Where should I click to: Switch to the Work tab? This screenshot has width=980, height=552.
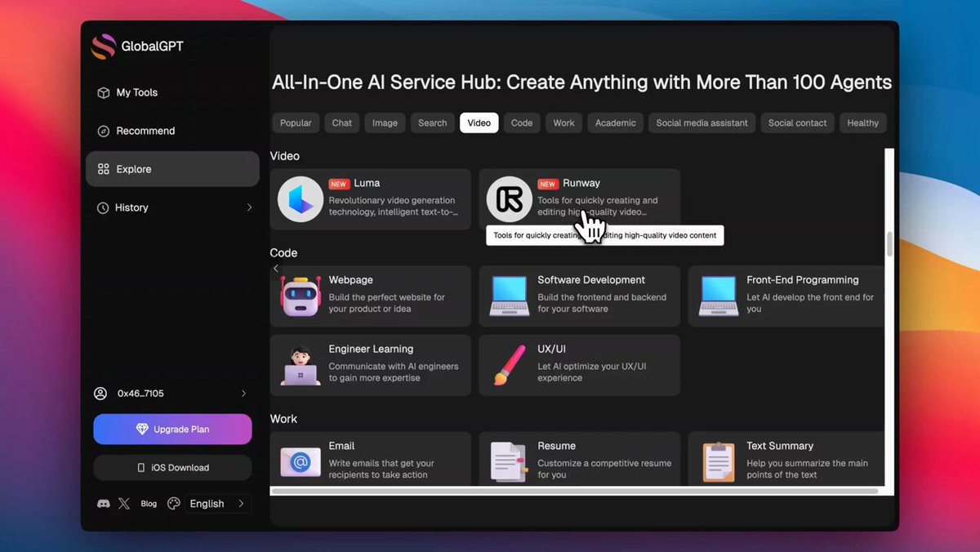coord(563,123)
